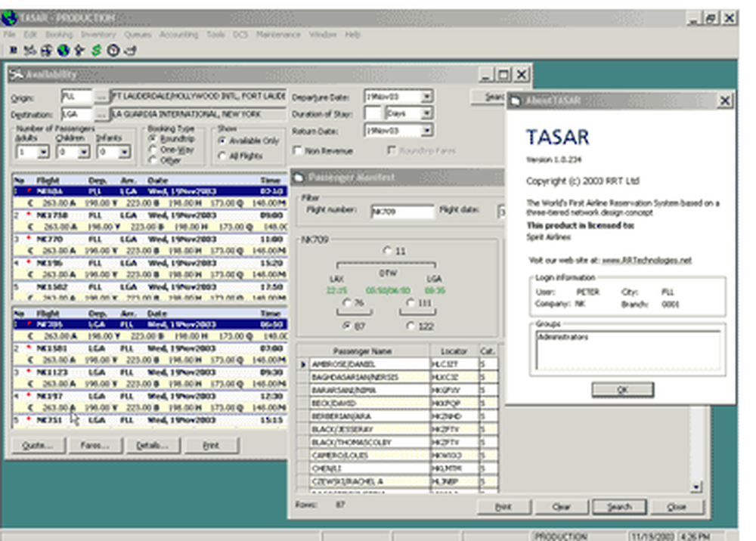Viewport: 756px width, 541px height.
Task: Open the airplane availability toolbar icon
Action: point(30,50)
